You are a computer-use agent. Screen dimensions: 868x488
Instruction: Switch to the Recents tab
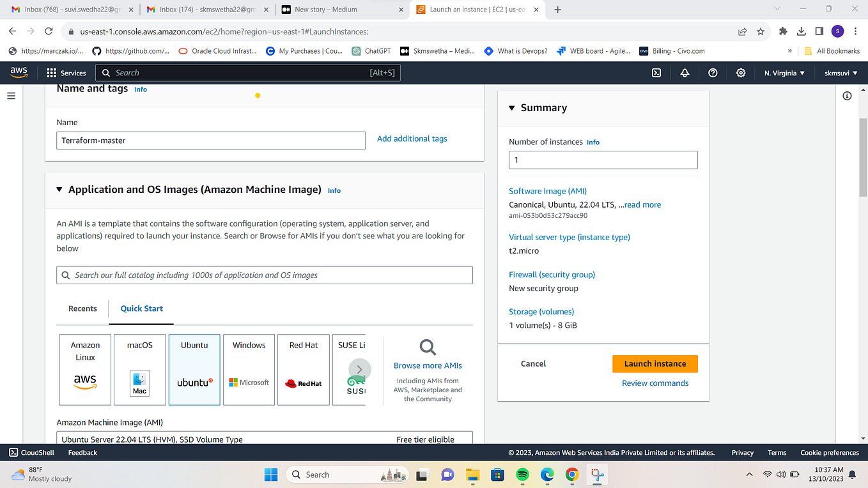point(82,309)
